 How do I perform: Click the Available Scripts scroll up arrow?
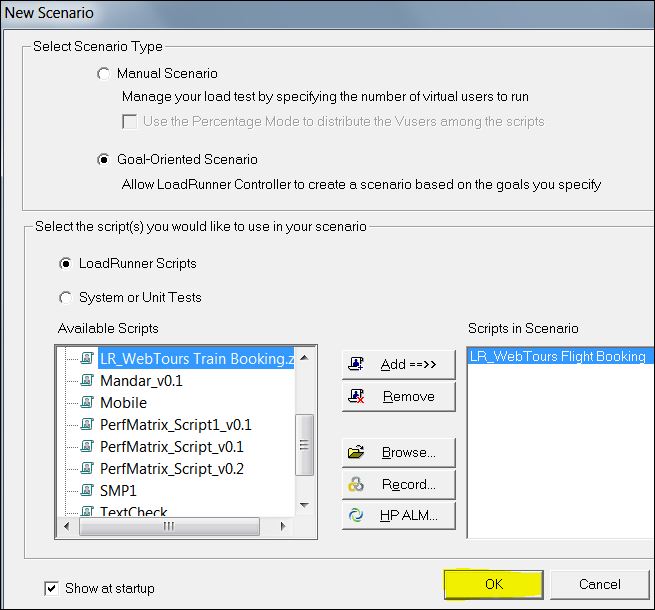tap(305, 358)
